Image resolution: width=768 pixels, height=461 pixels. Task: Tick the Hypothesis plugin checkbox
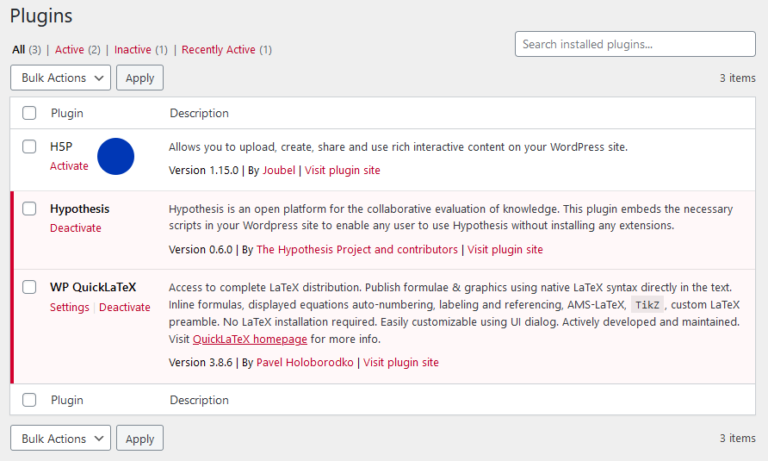pyautogui.click(x=29, y=209)
